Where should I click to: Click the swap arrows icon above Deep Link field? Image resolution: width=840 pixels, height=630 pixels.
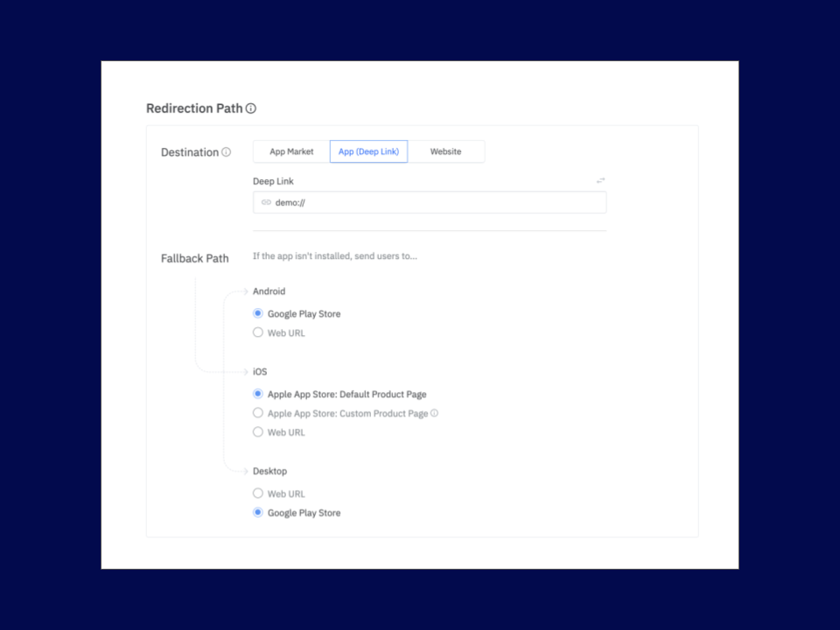pos(600,179)
